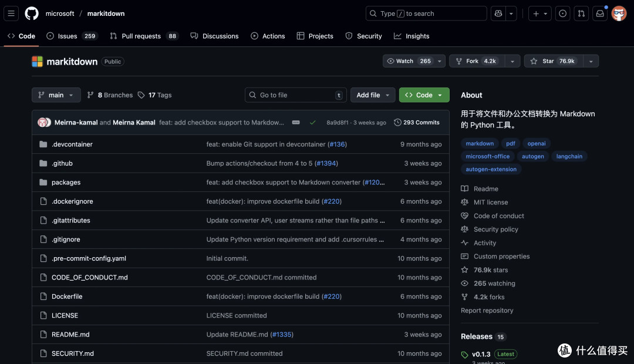
Task: Open the Add file dropdown
Action: tap(373, 95)
